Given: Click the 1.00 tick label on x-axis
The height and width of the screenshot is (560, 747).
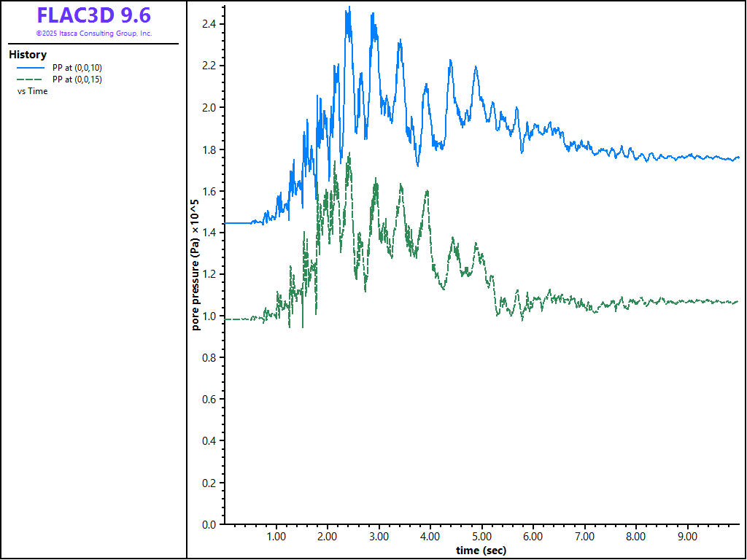Looking at the screenshot, I should 276,537.
